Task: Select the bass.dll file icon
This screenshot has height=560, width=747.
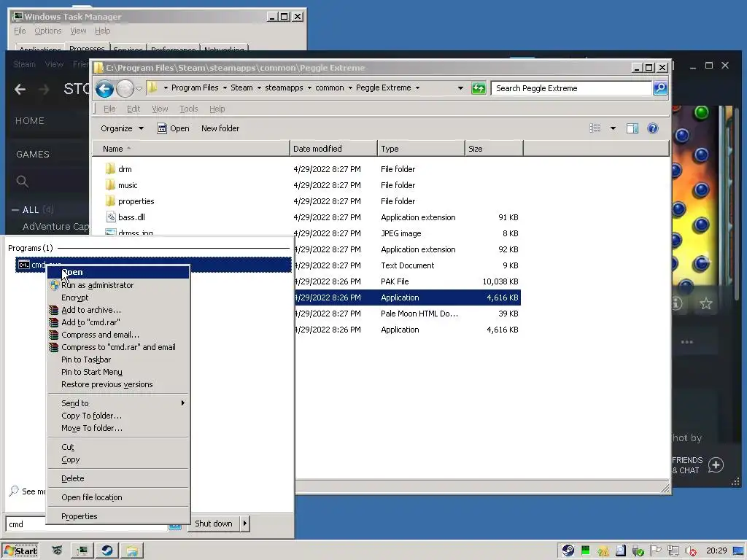Action: point(111,217)
